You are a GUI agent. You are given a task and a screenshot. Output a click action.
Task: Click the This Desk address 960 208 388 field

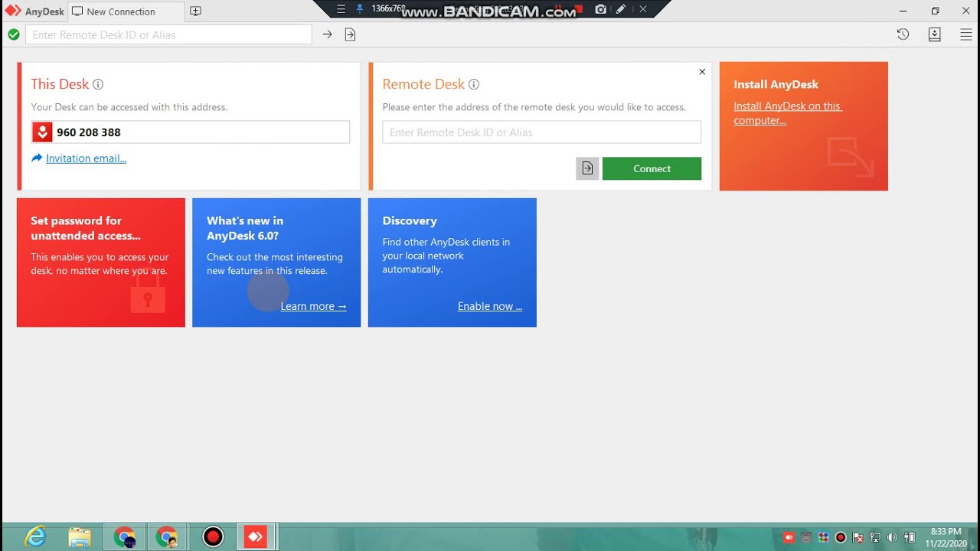[x=191, y=132]
